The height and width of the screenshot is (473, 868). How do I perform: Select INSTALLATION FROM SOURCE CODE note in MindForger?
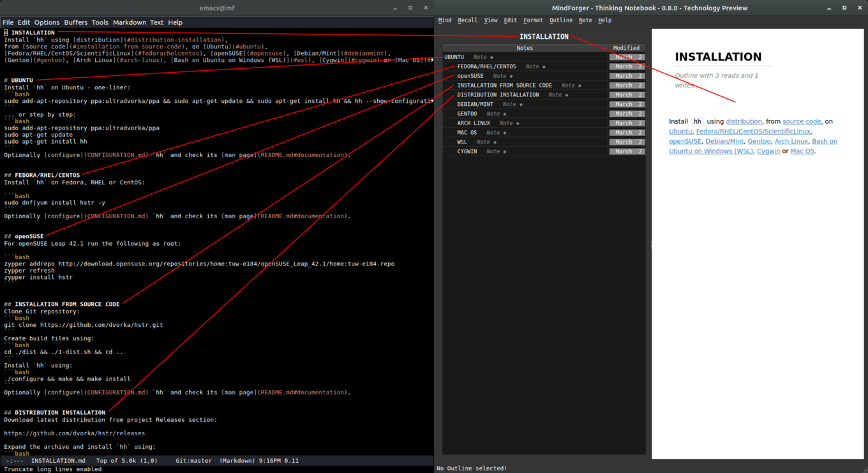coord(525,86)
